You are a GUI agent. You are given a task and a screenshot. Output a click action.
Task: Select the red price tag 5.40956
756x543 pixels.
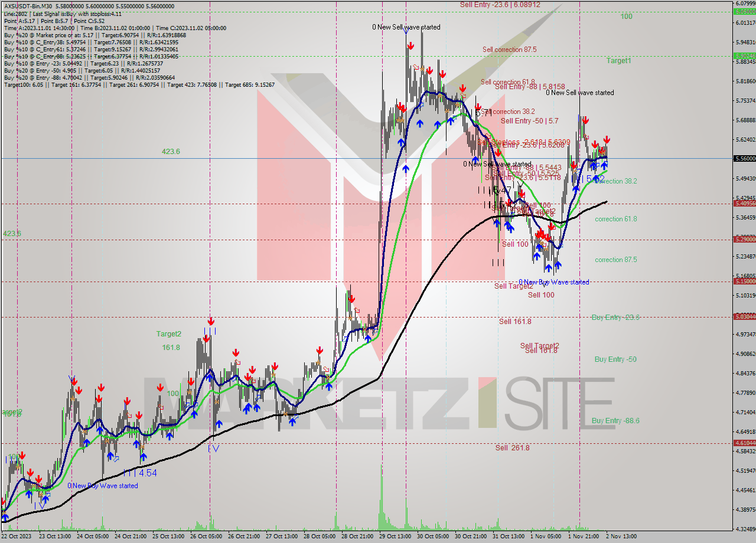744,204
